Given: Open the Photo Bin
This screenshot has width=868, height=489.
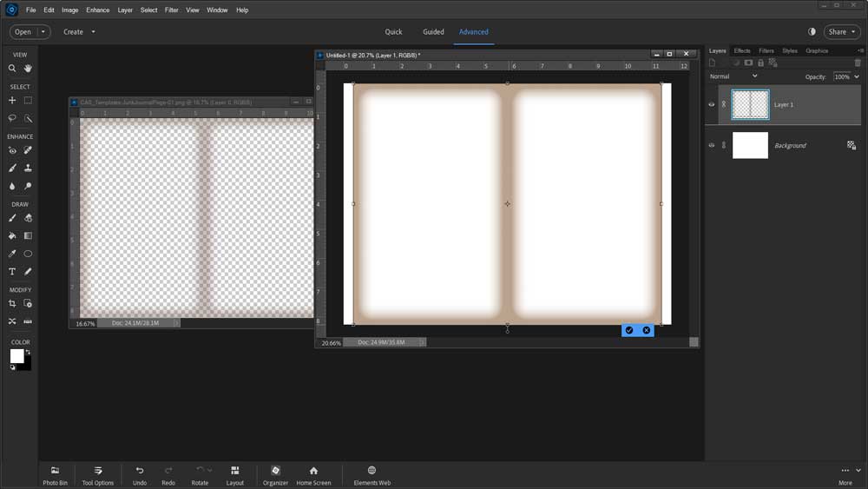Looking at the screenshot, I should tap(55, 475).
